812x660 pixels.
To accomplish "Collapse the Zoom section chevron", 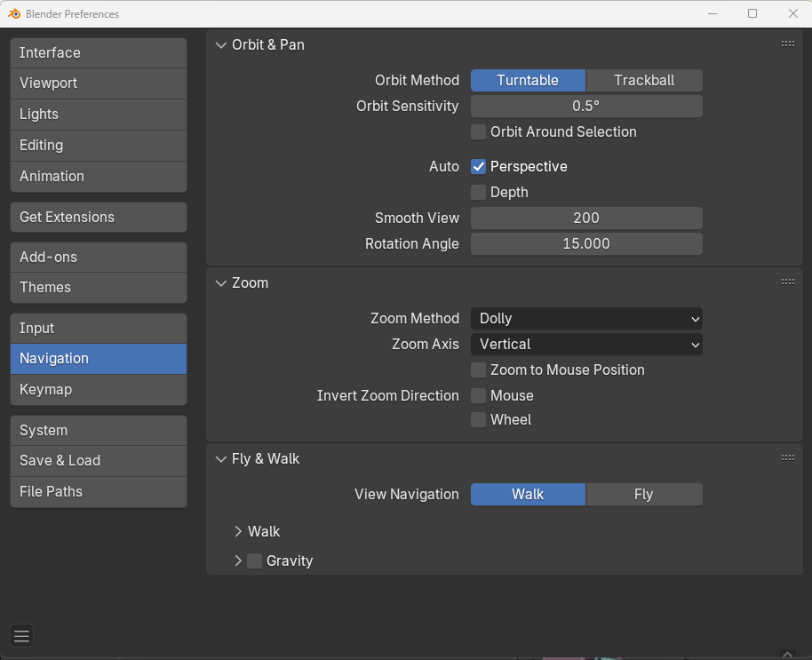I will point(221,283).
